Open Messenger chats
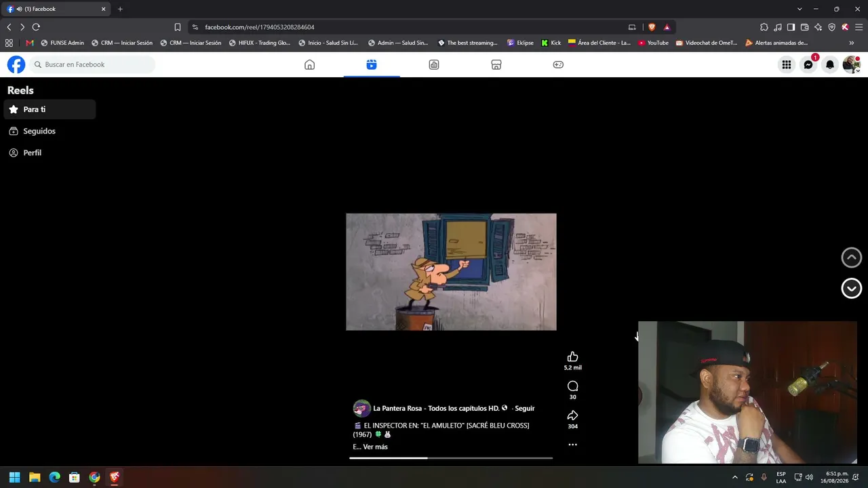Image resolution: width=868 pixels, height=488 pixels. pos(808,64)
